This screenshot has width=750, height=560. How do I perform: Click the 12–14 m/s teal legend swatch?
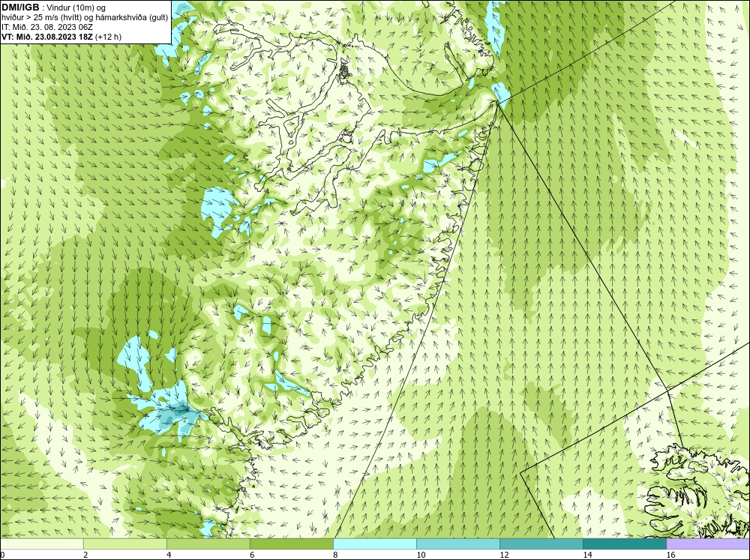[x=541, y=544]
